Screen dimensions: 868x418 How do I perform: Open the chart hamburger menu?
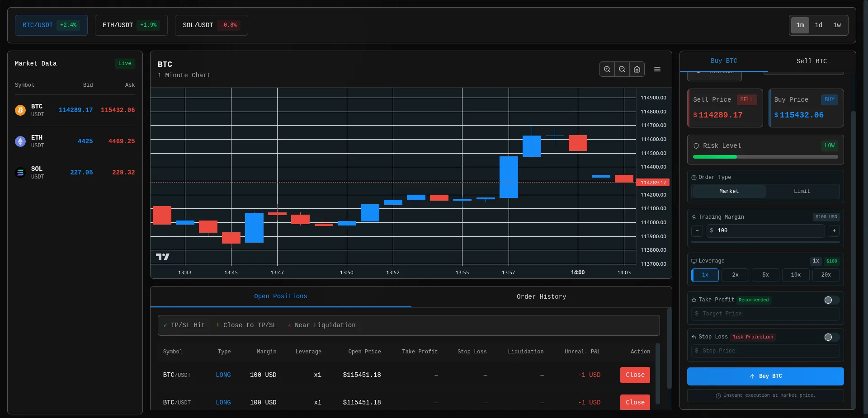coord(657,69)
